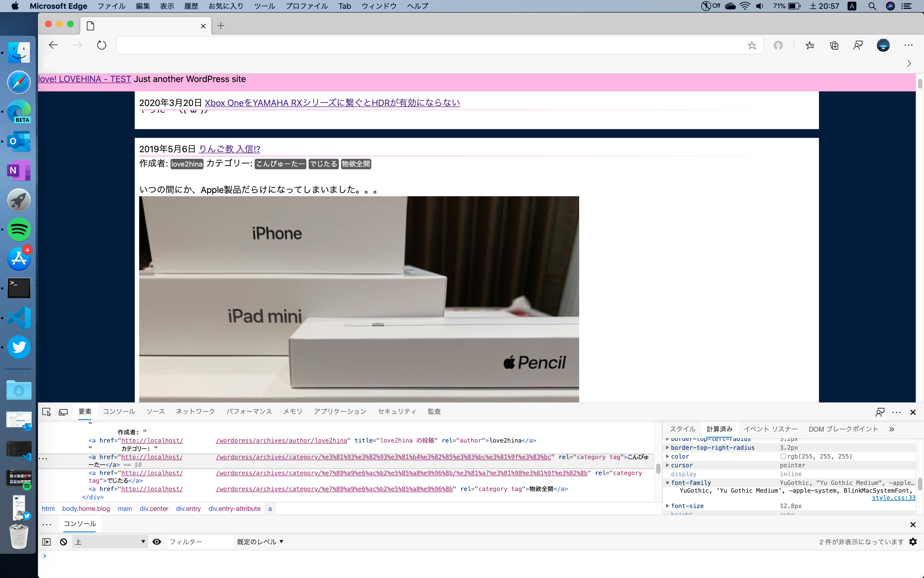The height and width of the screenshot is (578, 924).
Task: Expand border-top-right-radius computed property
Action: pos(667,448)
